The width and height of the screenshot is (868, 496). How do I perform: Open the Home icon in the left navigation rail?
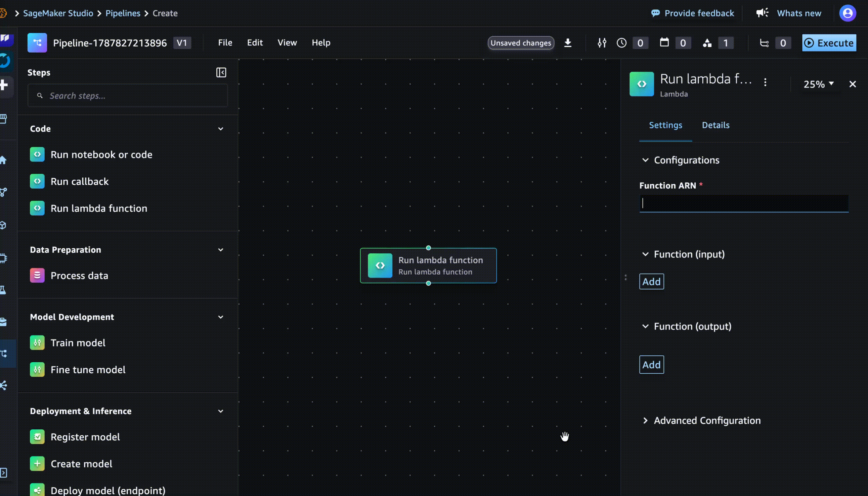click(x=3, y=160)
